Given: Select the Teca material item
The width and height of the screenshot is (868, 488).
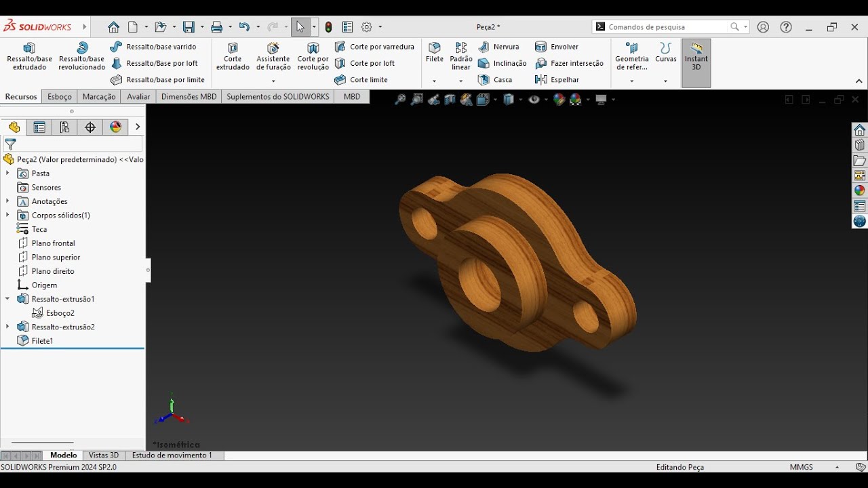Looking at the screenshot, I should (x=32, y=229).
